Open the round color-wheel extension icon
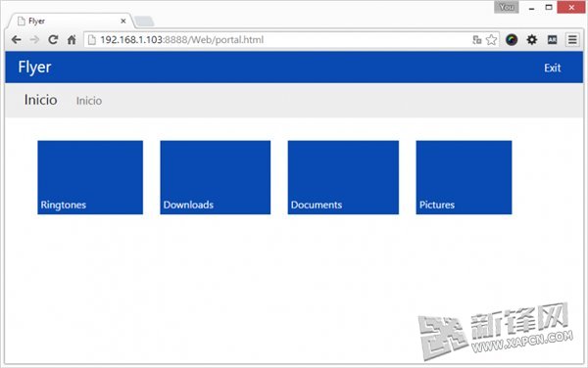The height and width of the screenshot is (368, 588). coord(512,40)
